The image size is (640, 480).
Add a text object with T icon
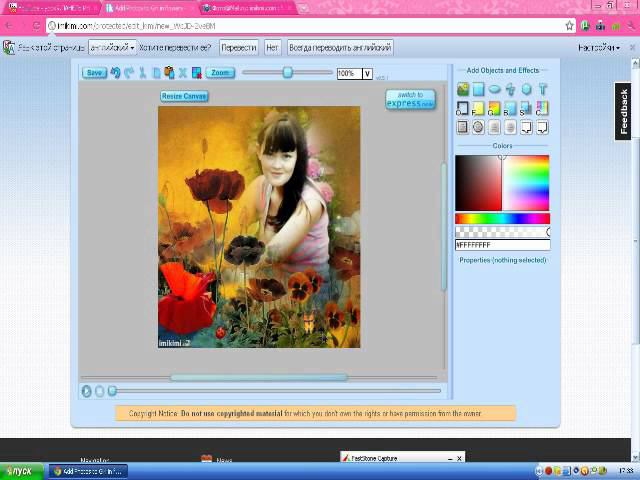(x=542, y=89)
